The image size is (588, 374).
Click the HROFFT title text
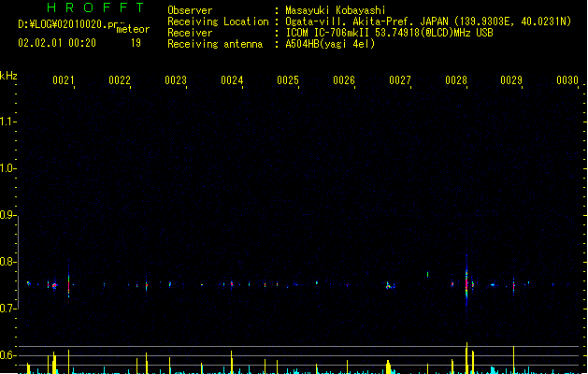pos(95,7)
